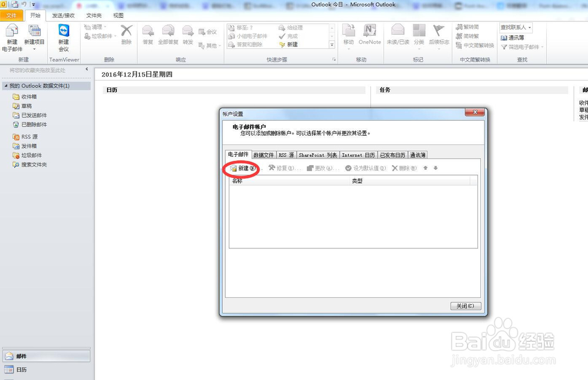The height and width of the screenshot is (380, 588).
Task: Open the 通讯簿 address book
Action: tap(512, 38)
